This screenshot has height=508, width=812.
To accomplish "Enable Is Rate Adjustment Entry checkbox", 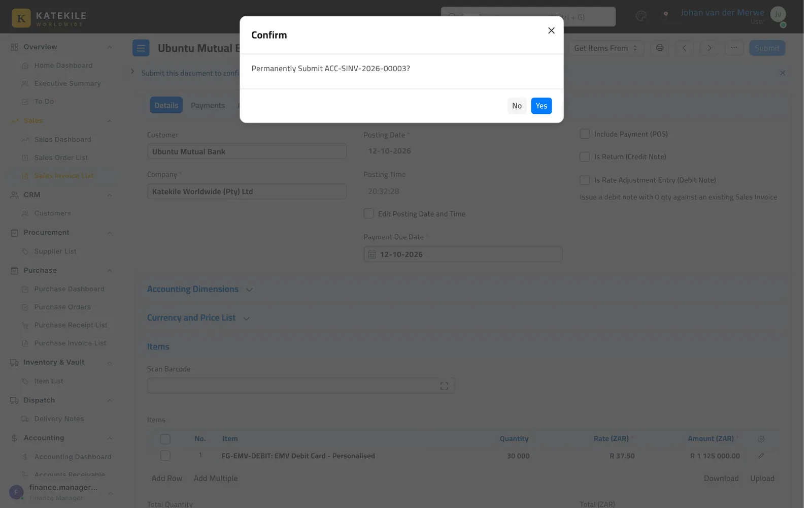I will [585, 180].
